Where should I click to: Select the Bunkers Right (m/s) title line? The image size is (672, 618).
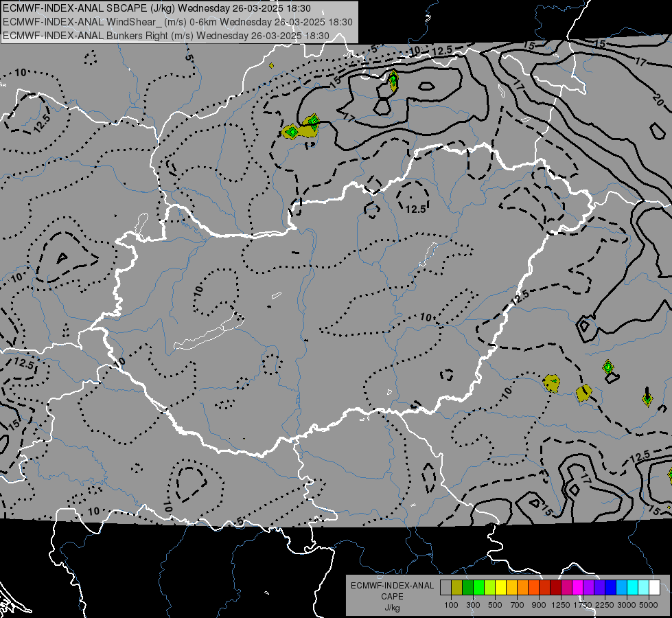point(166,36)
